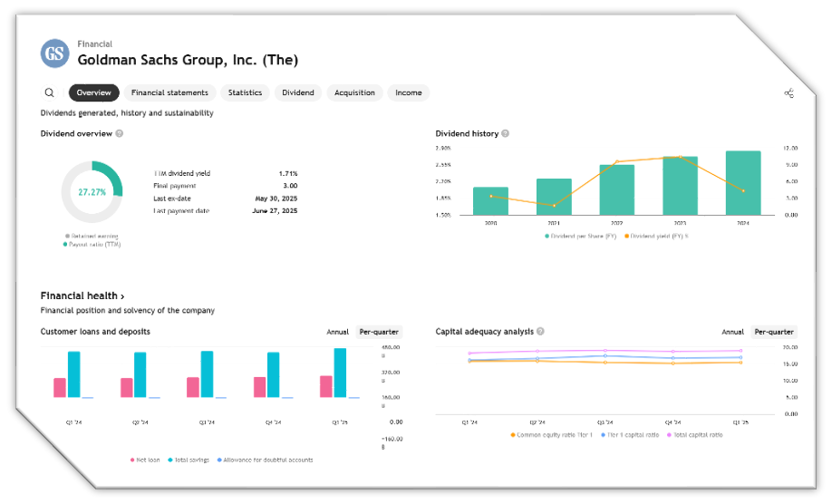Toggle Total capital ratio legend

pyautogui.click(x=695, y=435)
